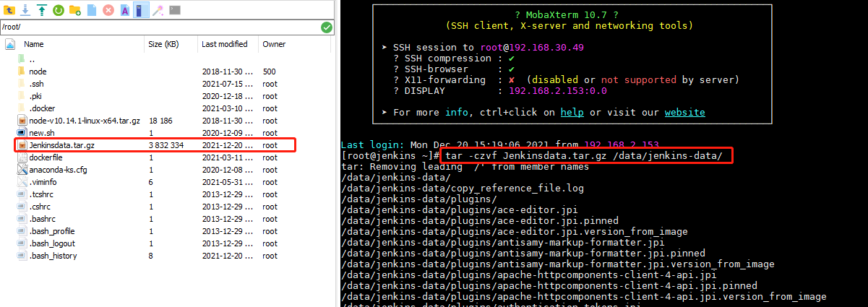Viewport: 868px width, 307px height.
Task: Delete selected files using red X icon
Action: point(108,10)
